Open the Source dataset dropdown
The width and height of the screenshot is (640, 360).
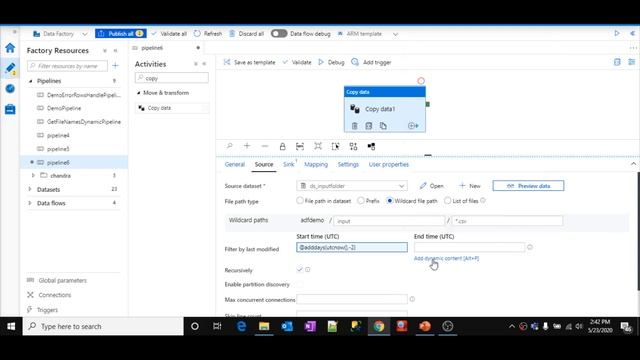click(x=352, y=186)
